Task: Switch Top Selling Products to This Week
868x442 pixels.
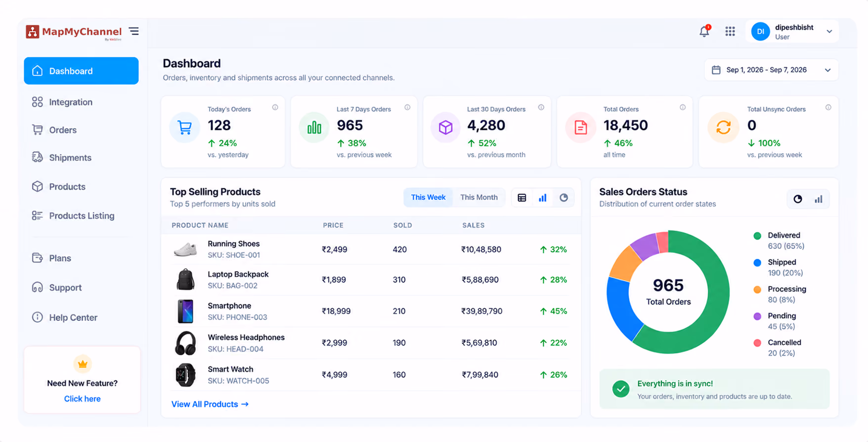Action: click(x=428, y=198)
